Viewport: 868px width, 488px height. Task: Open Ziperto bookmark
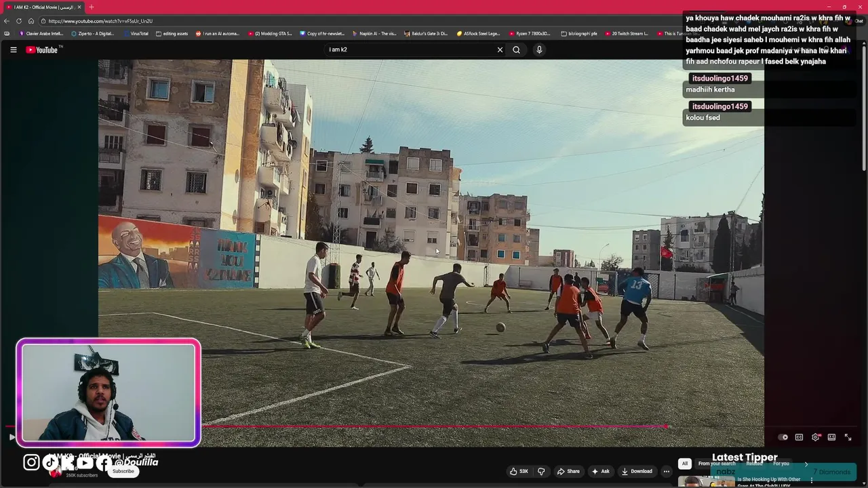click(92, 33)
